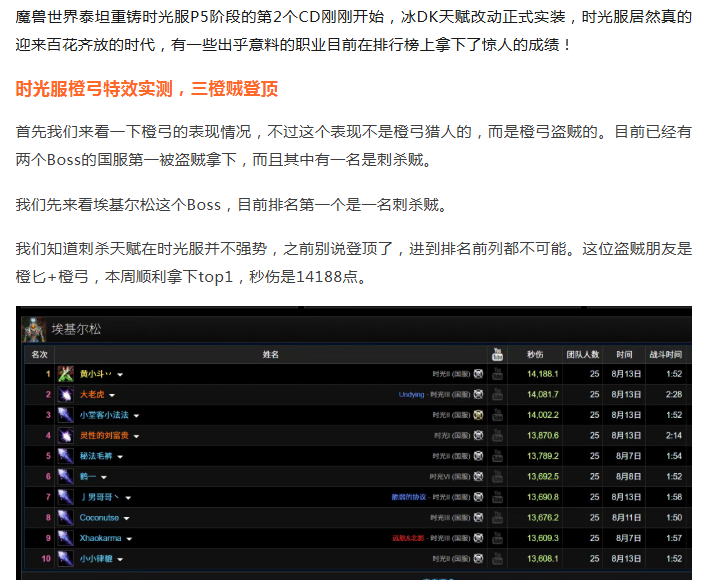The width and height of the screenshot is (710, 584).
Task: Expand dropdown arrow next to 灵性的刘富贵
Action: point(136,436)
